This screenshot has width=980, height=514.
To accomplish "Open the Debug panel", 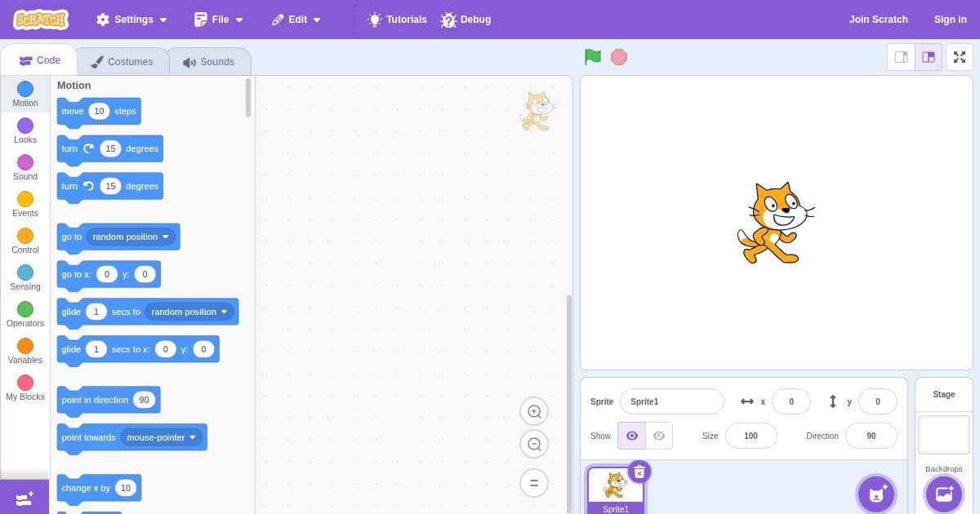I will (x=465, y=20).
